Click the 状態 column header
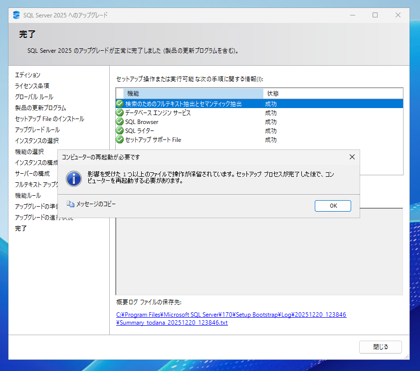This screenshot has height=371, width=420. (333, 94)
